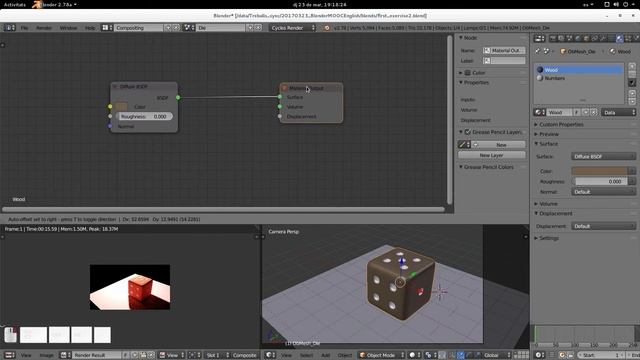The image size is (640, 360).
Task: Open the Cycles Render engine dropdown
Action: pos(292,28)
